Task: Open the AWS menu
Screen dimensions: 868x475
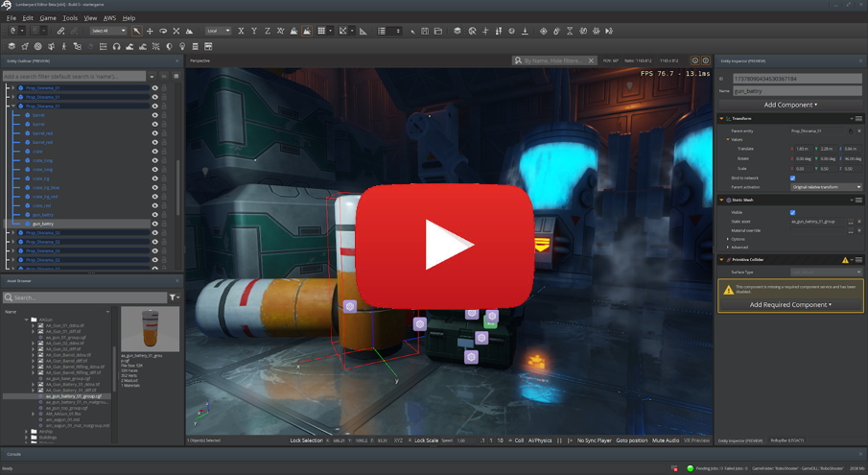Action: coord(109,18)
